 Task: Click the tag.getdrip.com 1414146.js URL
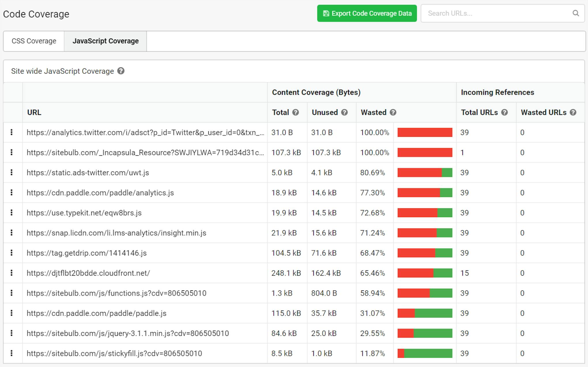coord(86,253)
